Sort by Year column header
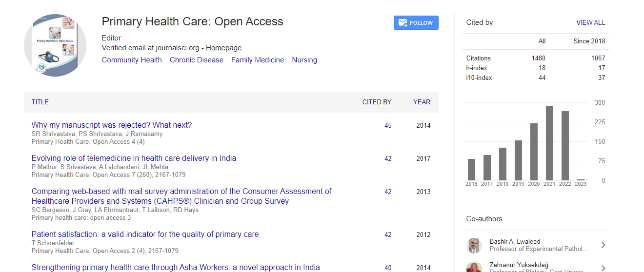Screen dimensions: 644x272 pos(422,102)
